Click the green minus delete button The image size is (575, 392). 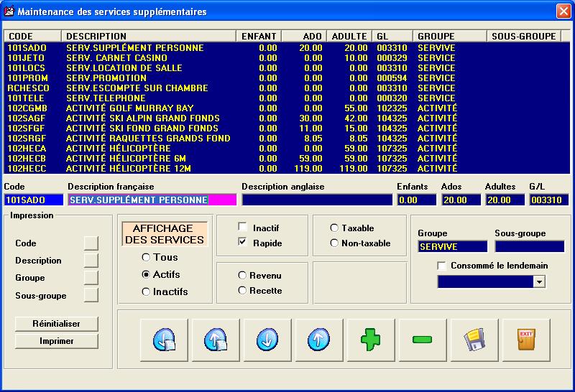click(423, 340)
